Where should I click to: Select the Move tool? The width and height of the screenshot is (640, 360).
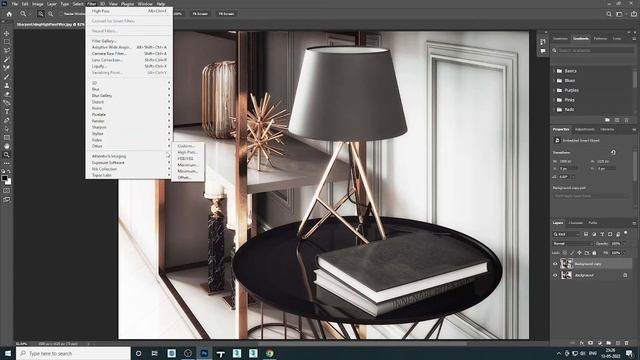[x=7, y=33]
